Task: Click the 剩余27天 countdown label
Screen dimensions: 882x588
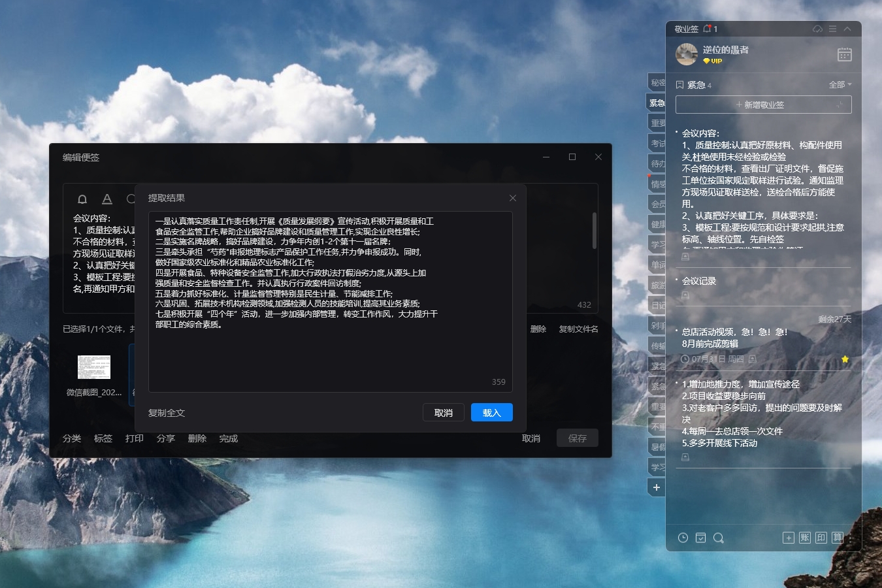Action: tap(835, 319)
